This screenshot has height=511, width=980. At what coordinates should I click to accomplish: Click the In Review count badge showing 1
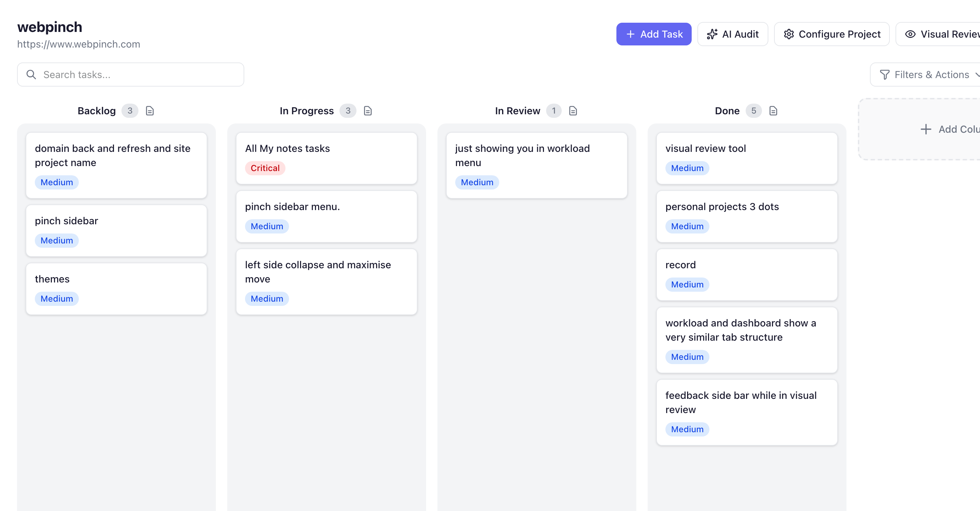pos(554,111)
